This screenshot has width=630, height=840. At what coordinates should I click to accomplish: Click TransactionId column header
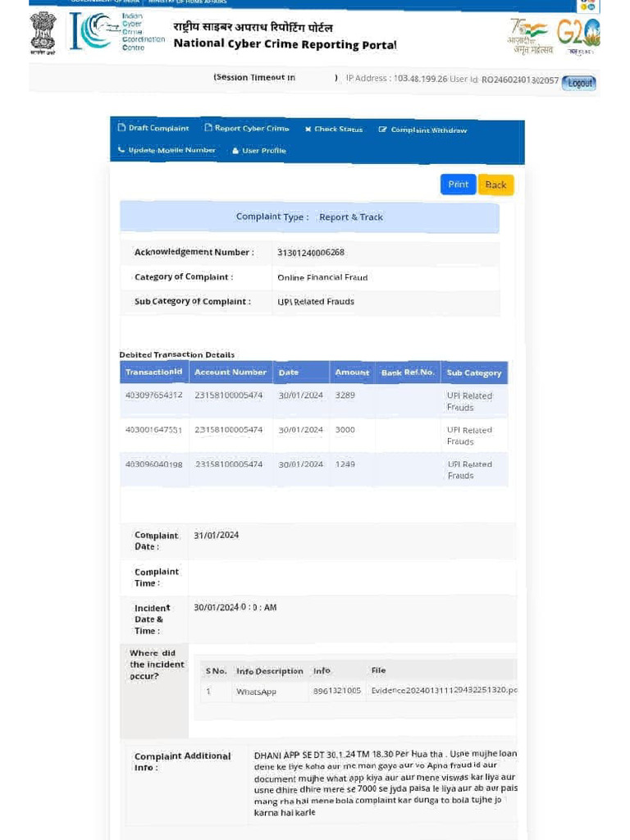[x=153, y=372]
